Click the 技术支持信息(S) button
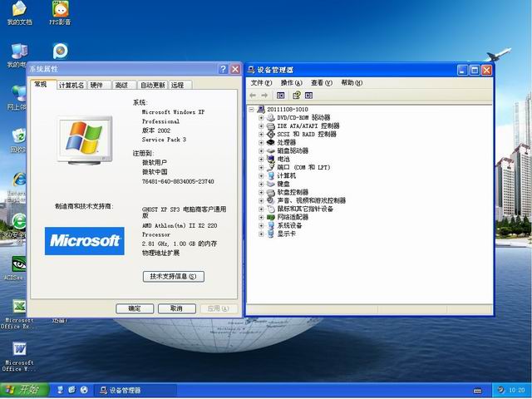532x399 pixels. point(174,277)
